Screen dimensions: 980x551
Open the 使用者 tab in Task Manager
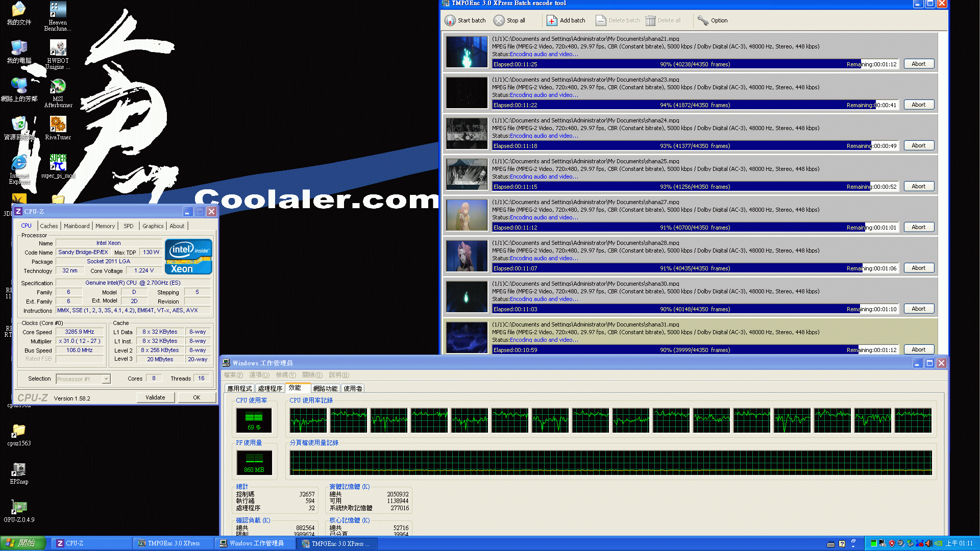[x=353, y=388]
